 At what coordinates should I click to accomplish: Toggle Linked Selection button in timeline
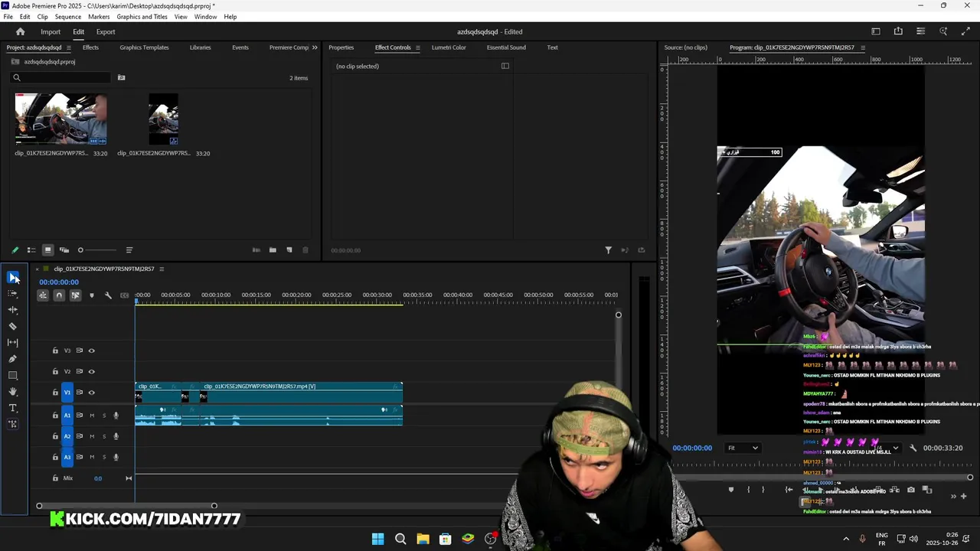75,295
